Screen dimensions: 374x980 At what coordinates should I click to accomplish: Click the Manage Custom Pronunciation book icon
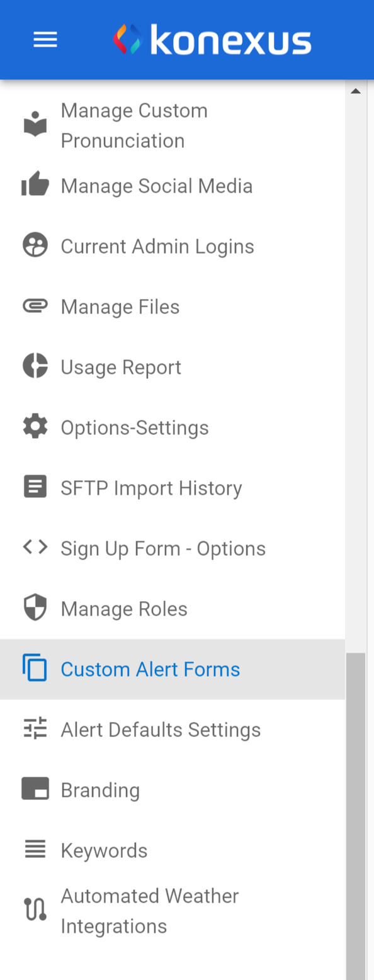click(x=35, y=125)
